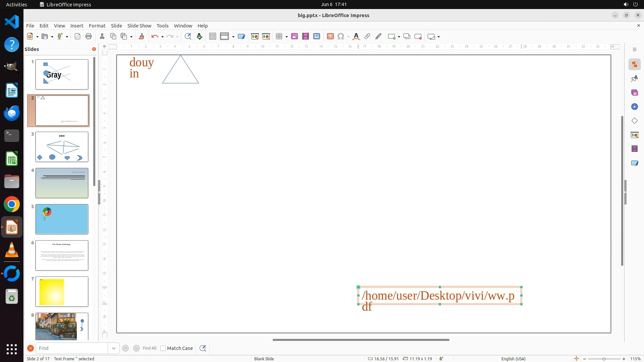644x362 pixels.
Task: Open the Slide Show menu
Action: 139,26
